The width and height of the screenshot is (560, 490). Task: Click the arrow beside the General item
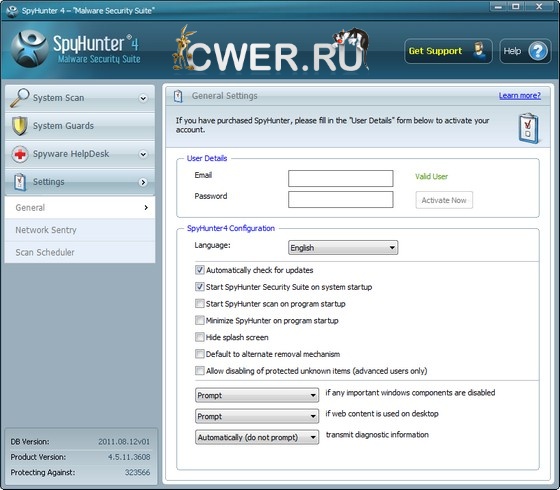click(146, 208)
